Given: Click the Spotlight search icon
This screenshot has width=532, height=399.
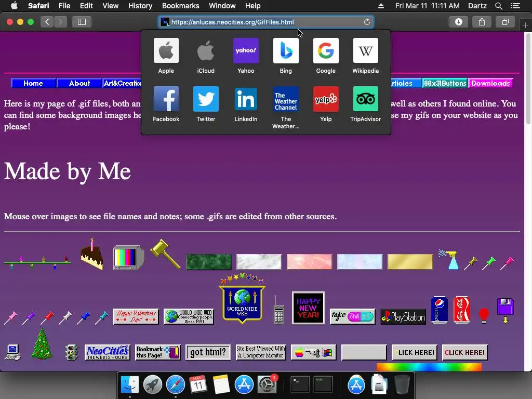Looking at the screenshot, I should (498, 6).
